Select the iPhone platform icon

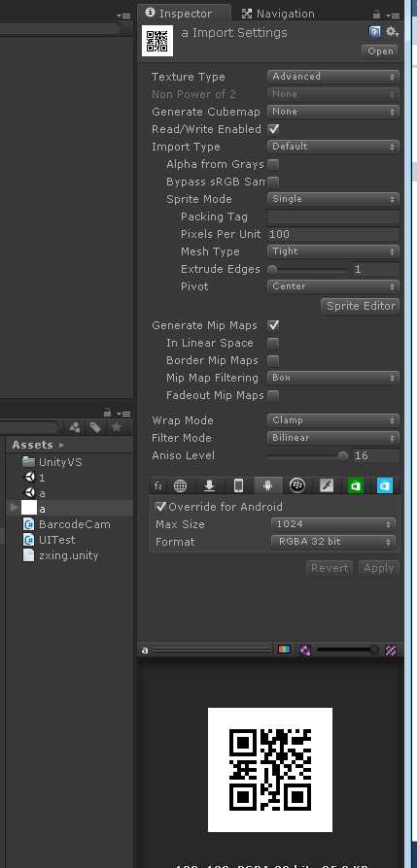tap(238, 485)
